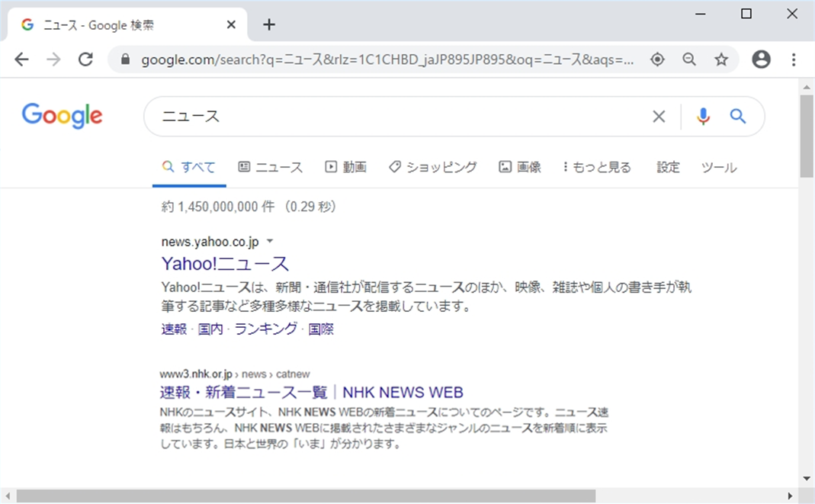Clear the search box with the X
The width and height of the screenshot is (815, 504).
pos(659,117)
